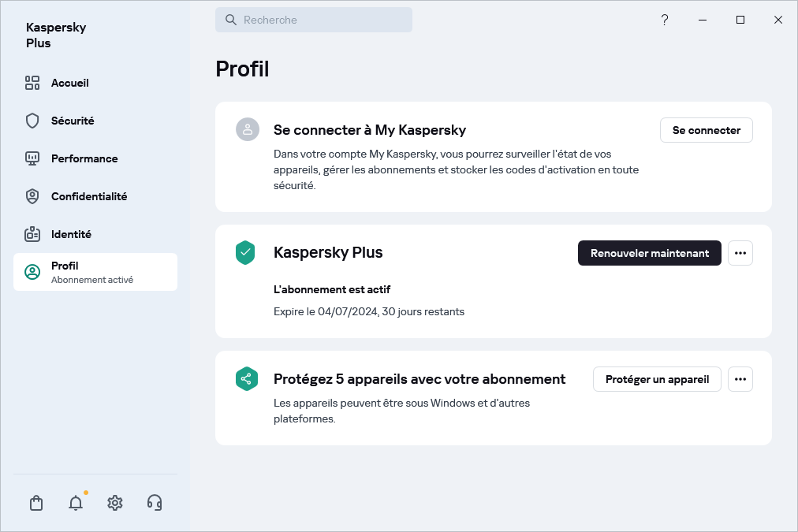Click the green shield subscription icon
The image size is (798, 532).
[246, 253]
